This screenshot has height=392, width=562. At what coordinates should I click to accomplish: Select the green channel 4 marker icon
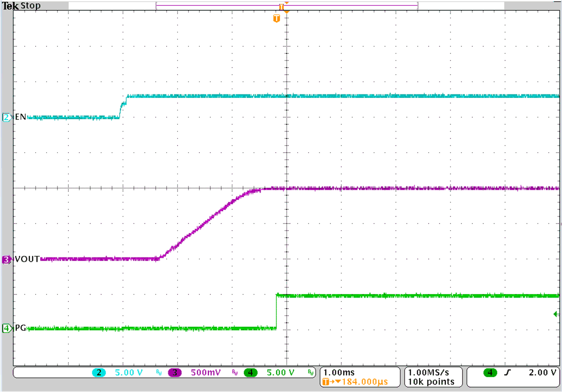6,329
